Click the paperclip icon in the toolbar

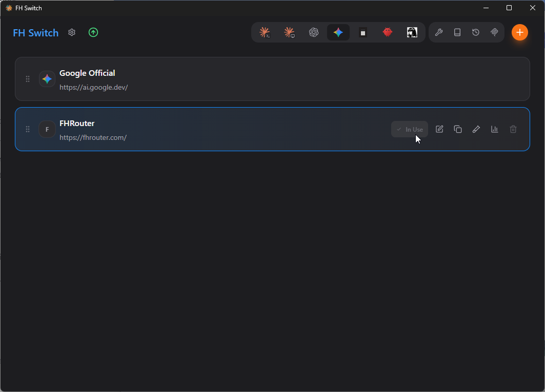click(x=494, y=32)
